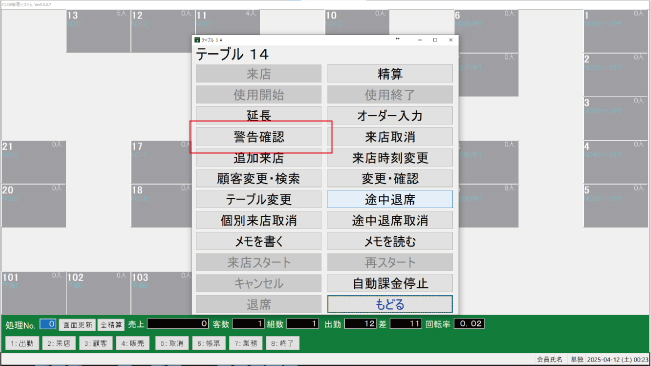Select table 101 tile on the floor map

(34, 293)
